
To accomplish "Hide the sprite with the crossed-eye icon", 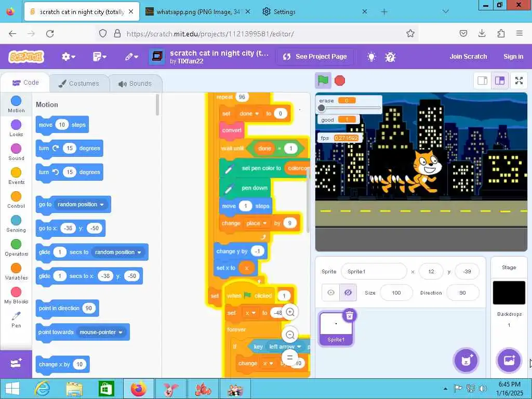I will click(348, 292).
